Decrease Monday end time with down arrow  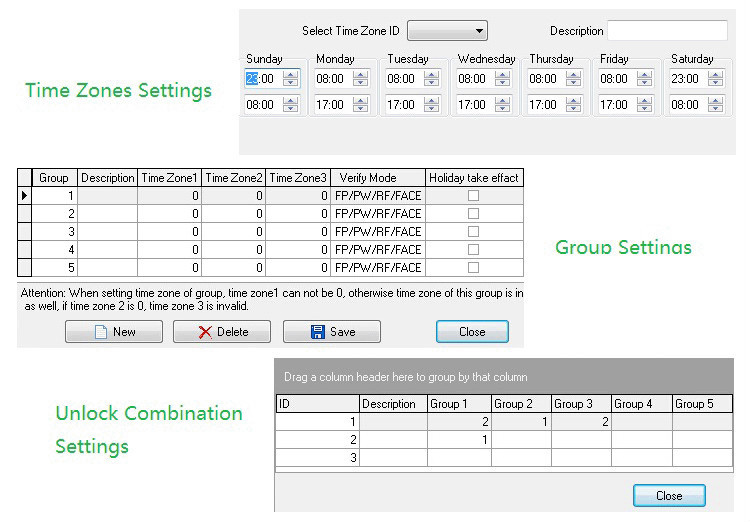[361, 108]
